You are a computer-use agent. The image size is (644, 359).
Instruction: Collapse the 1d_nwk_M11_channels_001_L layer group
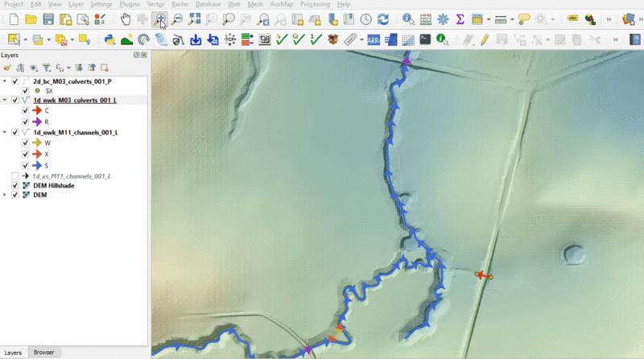pyautogui.click(x=6, y=132)
